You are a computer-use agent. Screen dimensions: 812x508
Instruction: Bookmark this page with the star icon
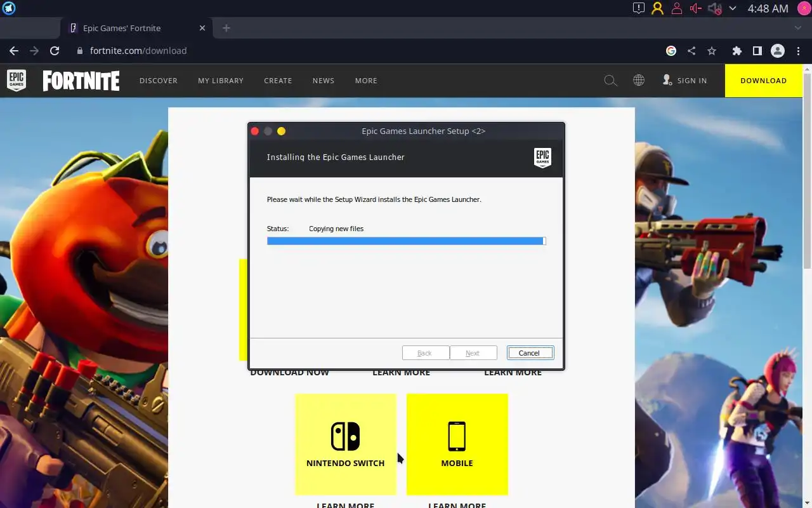(x=712, y=51)
